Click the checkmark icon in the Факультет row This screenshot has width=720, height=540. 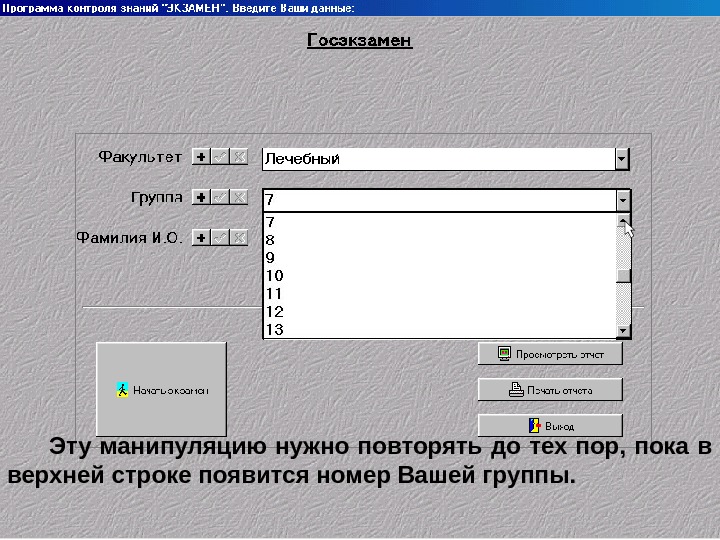[220, 157]
